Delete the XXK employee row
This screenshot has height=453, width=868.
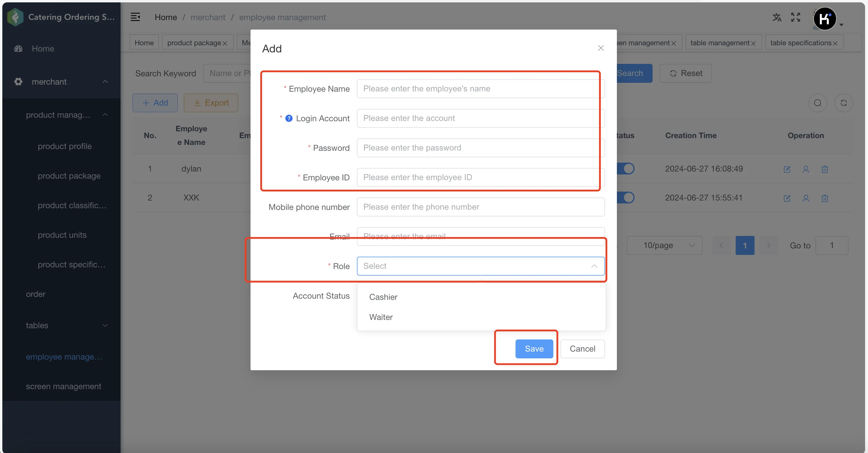pos(825,198)
